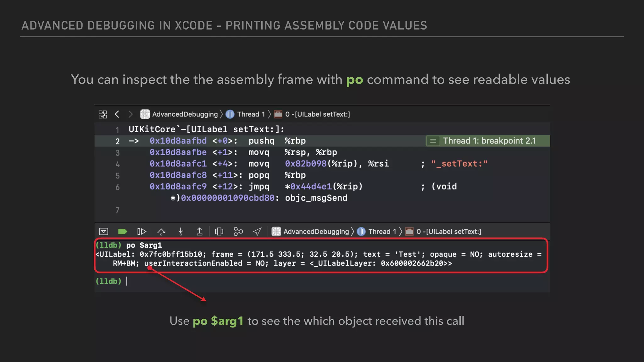The image size is (644, 362).
Task: Click line number 5 in the gutter
Action: click(x=117, y=176)
